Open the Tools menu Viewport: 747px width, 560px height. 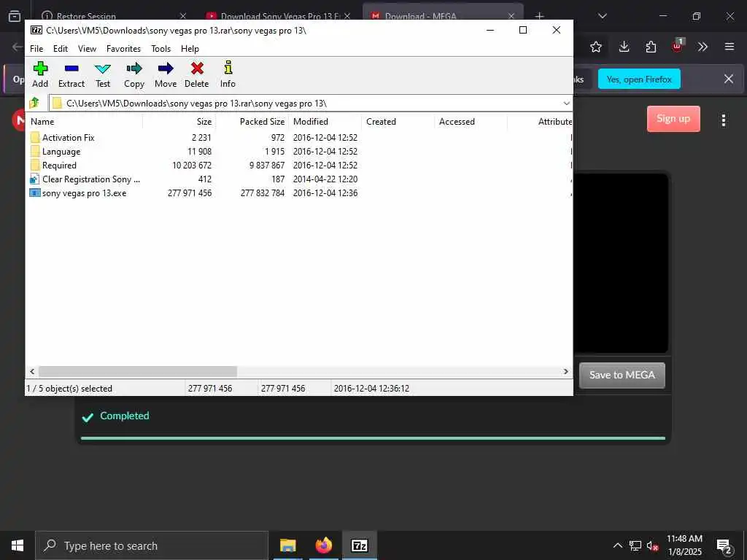point(160,49)
